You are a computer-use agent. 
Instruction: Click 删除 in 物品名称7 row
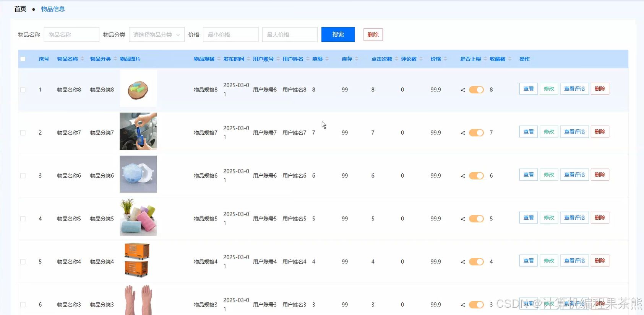(x=600, y=132)
